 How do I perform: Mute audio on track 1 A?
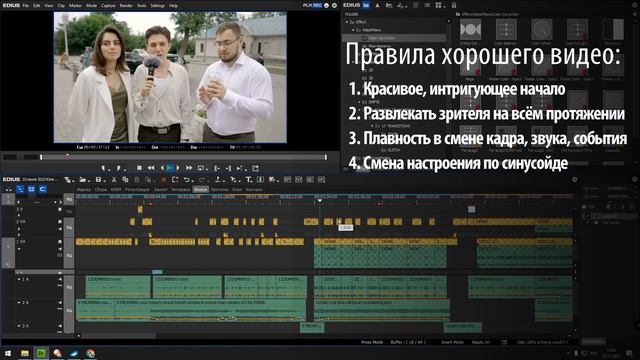tap(60, 280)
